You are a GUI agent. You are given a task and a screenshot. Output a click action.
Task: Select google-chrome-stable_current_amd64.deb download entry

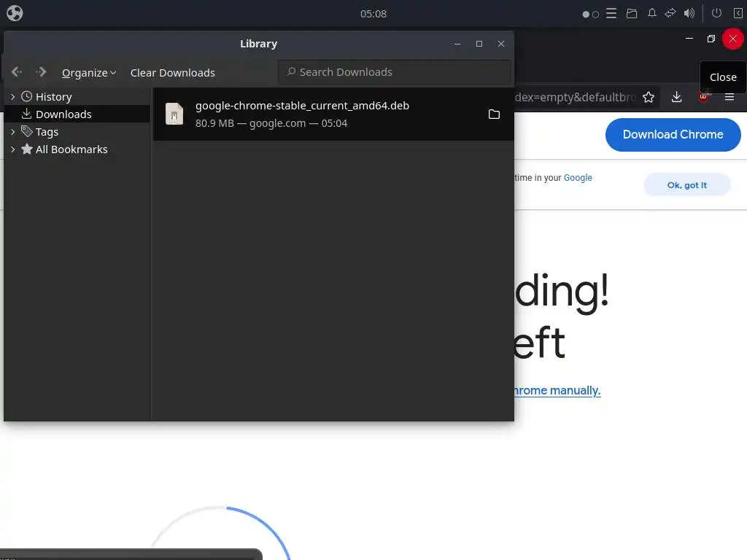point(333,114)
